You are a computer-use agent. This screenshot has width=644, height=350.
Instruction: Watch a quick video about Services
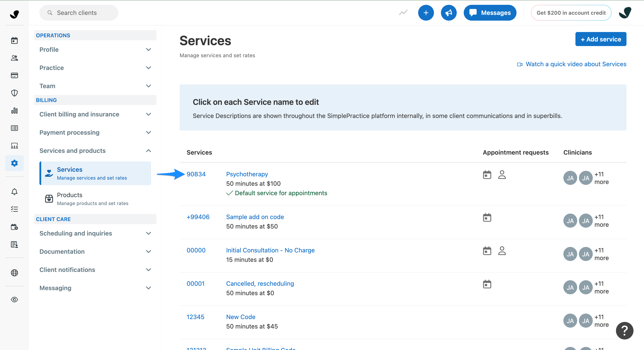(x=571, y=64)
